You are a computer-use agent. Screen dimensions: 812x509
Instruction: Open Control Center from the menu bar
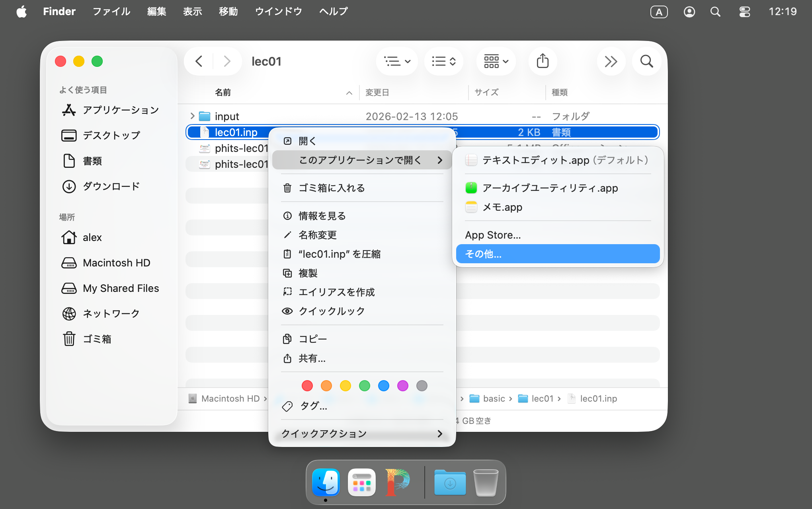pos(744,12)
